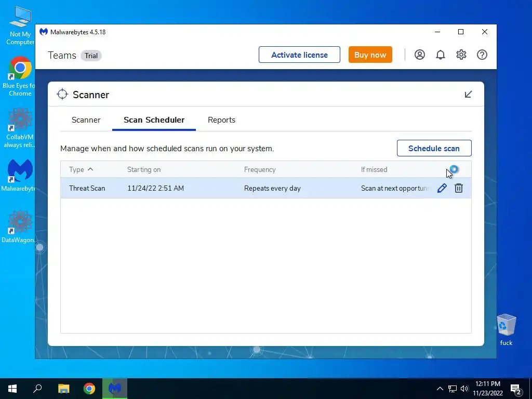Open the volume speaker tray icon

[464, 389]
